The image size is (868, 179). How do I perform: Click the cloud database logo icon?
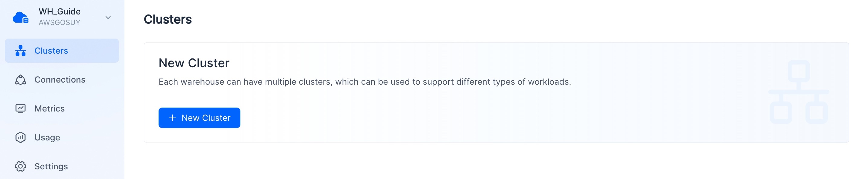tap(21, 17)
